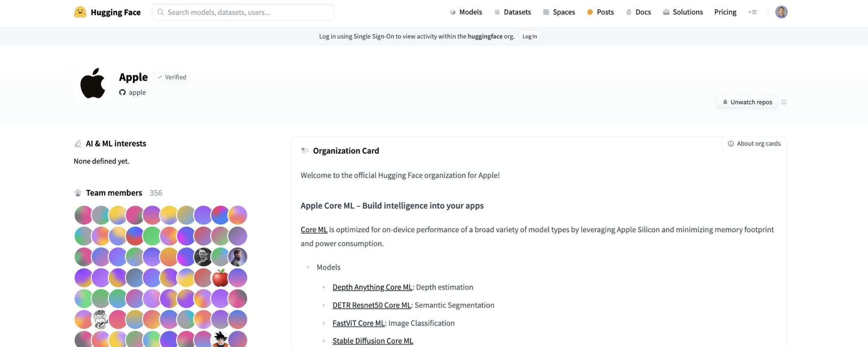This screenshot has width=868, height=347.
Task: Open the FastViT Core ML link
Action: 359,323
